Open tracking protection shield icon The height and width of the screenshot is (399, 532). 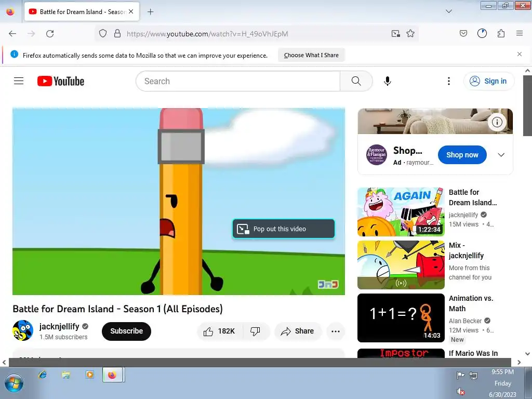(x=103, y=33)
